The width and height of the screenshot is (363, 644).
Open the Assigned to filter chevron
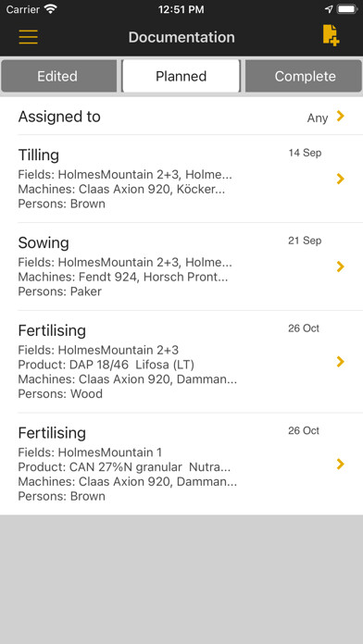340,117
